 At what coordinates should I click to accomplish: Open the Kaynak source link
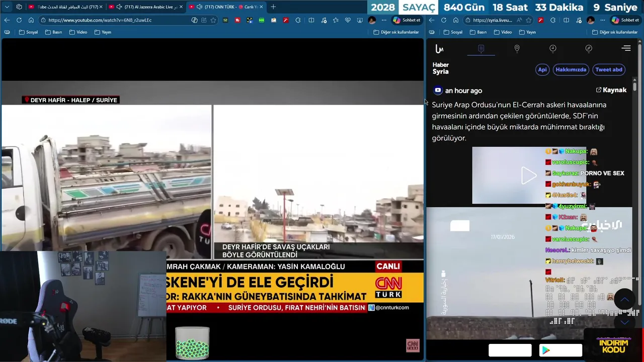[611, 90]
